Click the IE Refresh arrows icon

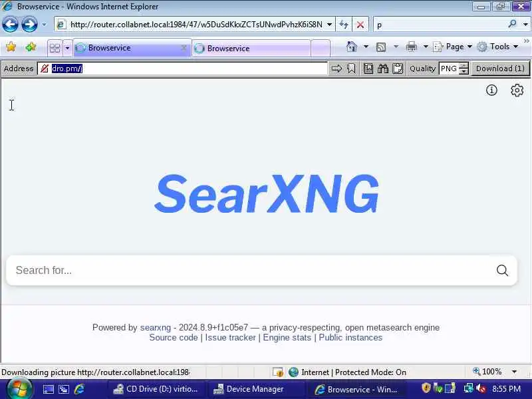coord(344,25)
